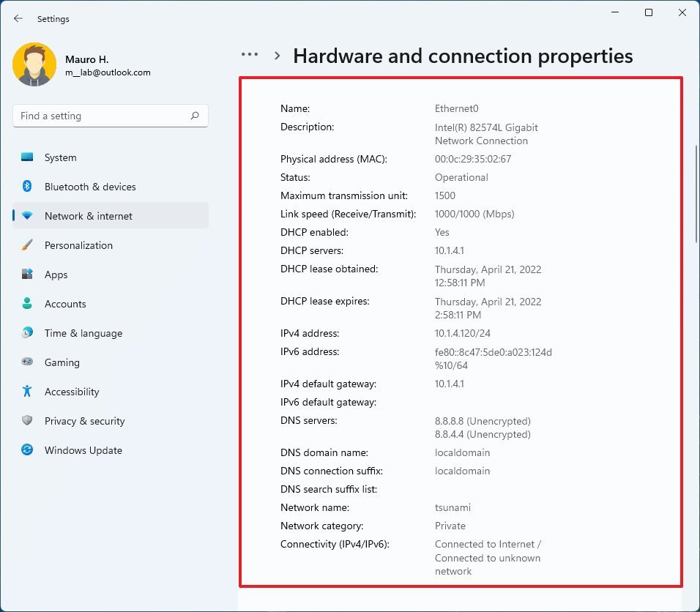Viewport: 700px width, 612px height.
Task: Click the m__lab@outlook.com account email
Action: 108,72
